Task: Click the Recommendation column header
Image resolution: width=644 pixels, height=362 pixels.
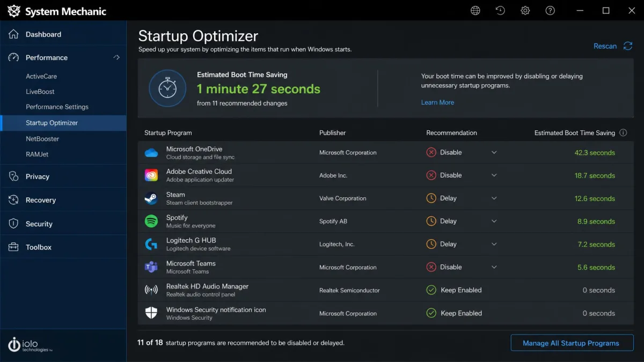Action: coord(451,133)
